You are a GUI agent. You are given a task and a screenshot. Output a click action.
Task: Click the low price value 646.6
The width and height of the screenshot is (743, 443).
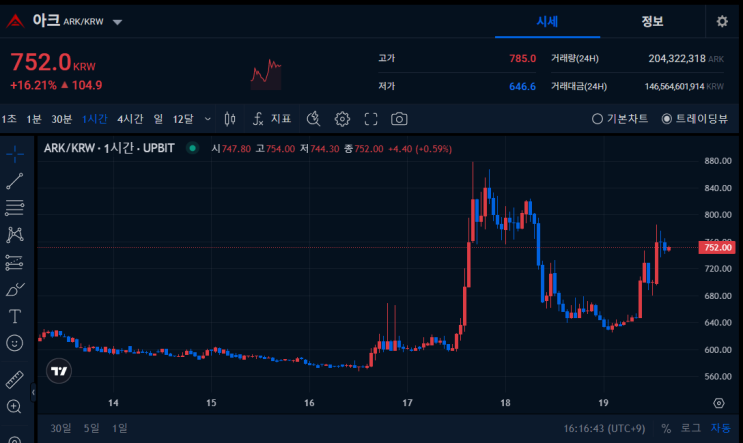point(522,86)
